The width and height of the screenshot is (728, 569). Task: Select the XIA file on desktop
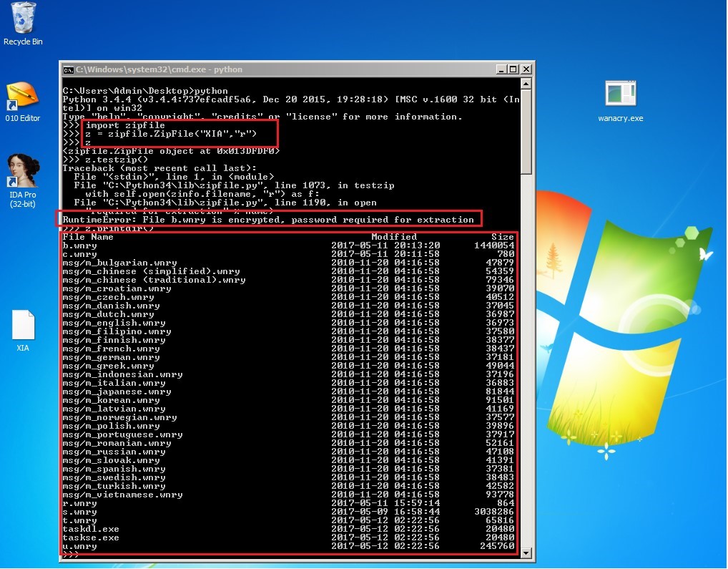tap(23, 330)
